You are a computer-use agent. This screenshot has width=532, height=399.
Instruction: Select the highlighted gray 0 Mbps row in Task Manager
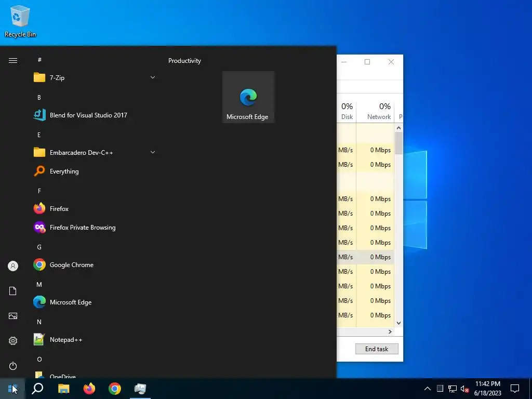(x=365, y=257)
